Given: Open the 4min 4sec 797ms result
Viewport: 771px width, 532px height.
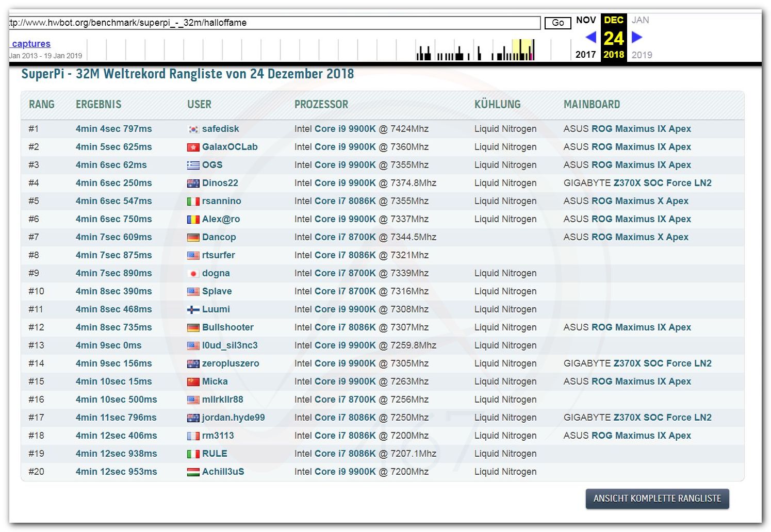Looking at the screenshot, I should point(113,129).
